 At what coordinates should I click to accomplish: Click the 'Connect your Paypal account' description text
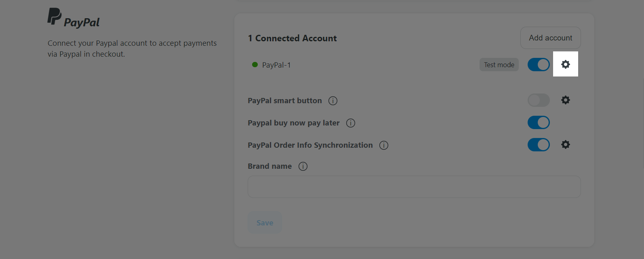point(132,49)
